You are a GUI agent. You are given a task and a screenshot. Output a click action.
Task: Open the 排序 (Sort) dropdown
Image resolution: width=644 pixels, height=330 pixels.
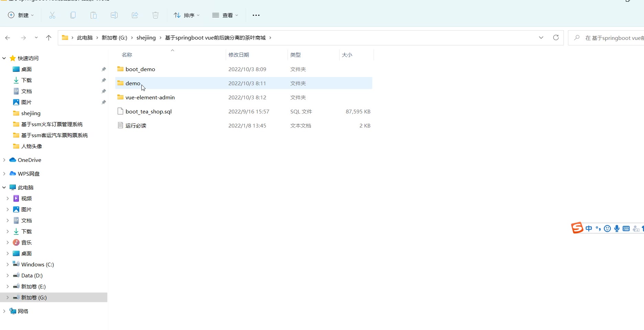[187, 15]
